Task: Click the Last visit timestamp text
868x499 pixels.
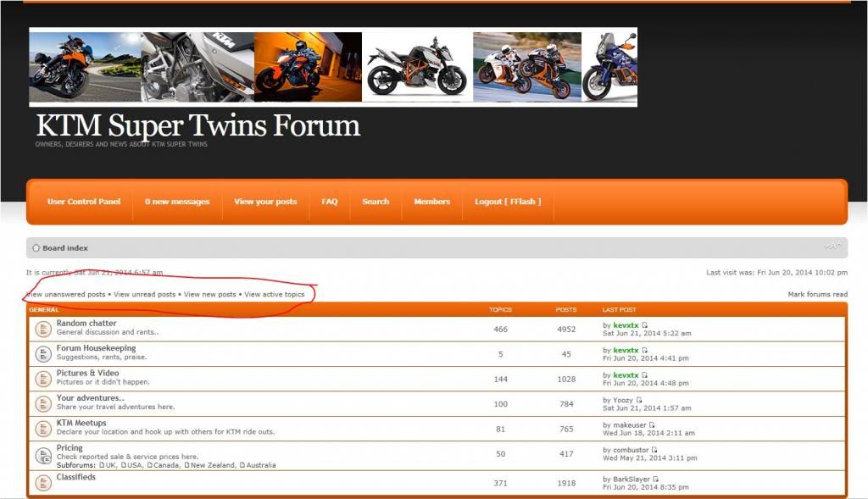Action: pos(776,272)
